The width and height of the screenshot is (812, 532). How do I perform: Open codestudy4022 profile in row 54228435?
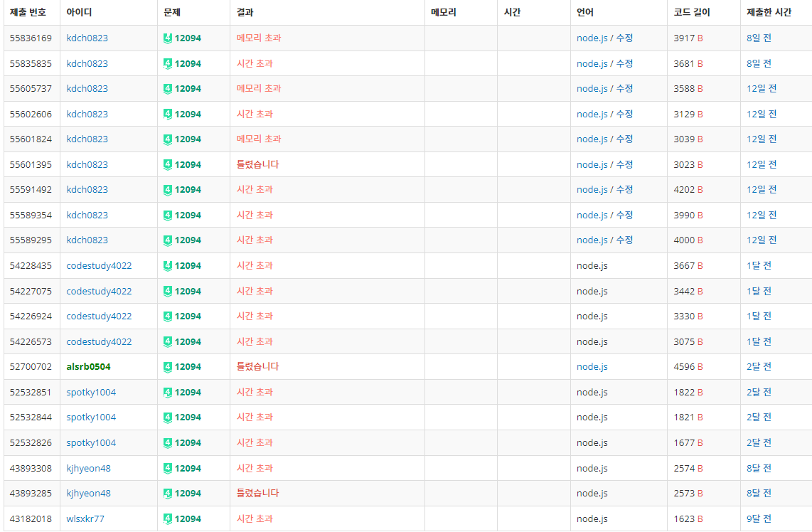99,266
